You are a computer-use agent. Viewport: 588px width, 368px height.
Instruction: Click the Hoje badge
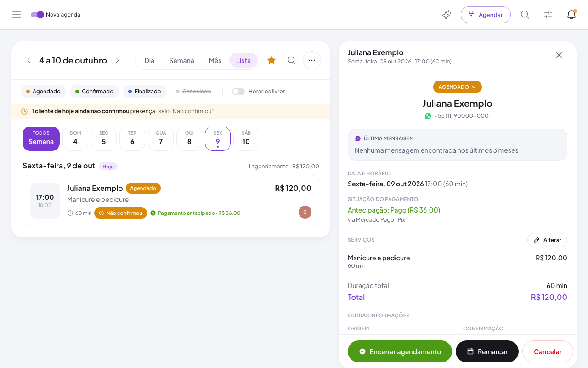pyautogui.click(x=108, y=167)
